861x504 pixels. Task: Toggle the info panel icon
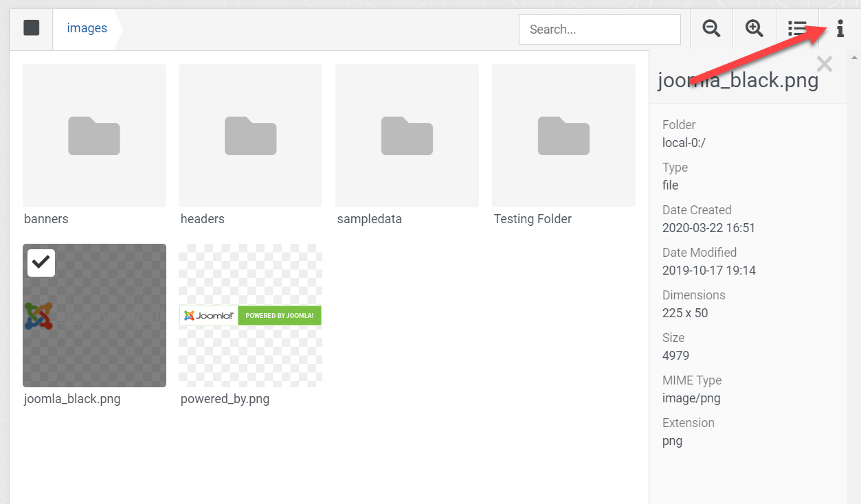click(840, 28)
